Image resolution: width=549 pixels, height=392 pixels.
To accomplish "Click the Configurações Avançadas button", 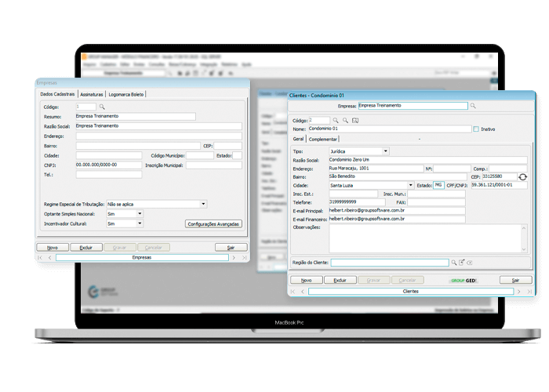I will pyautogui.click(x=213, y=224).
